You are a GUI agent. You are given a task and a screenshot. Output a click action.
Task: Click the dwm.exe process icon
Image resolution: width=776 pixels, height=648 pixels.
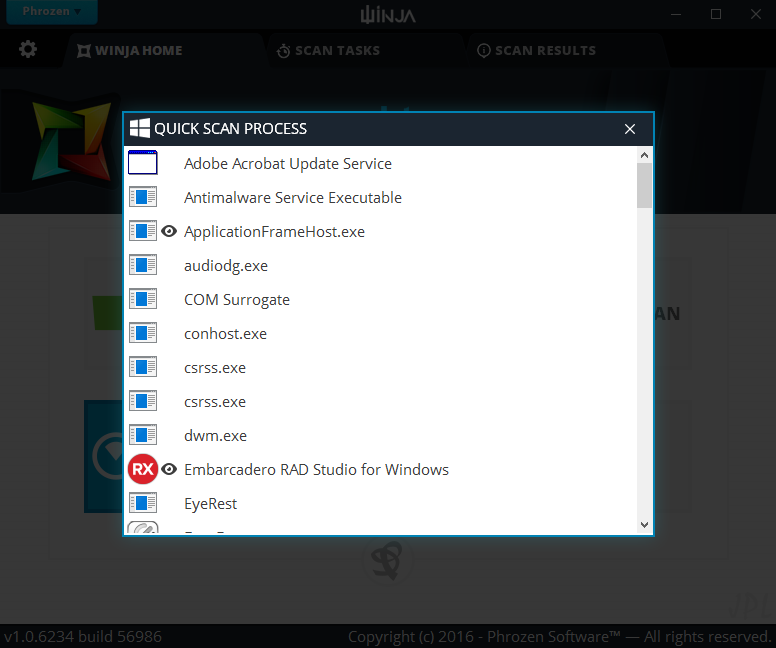143,435
